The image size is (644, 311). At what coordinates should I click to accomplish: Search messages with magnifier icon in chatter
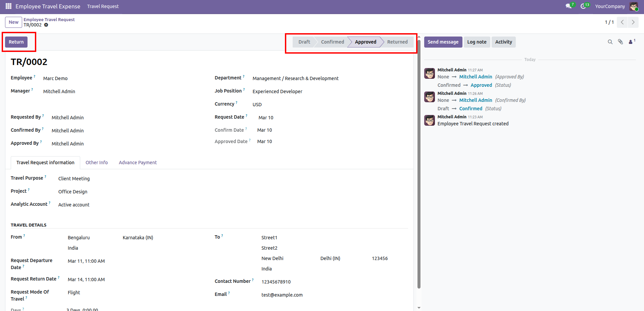pos(610,42)
